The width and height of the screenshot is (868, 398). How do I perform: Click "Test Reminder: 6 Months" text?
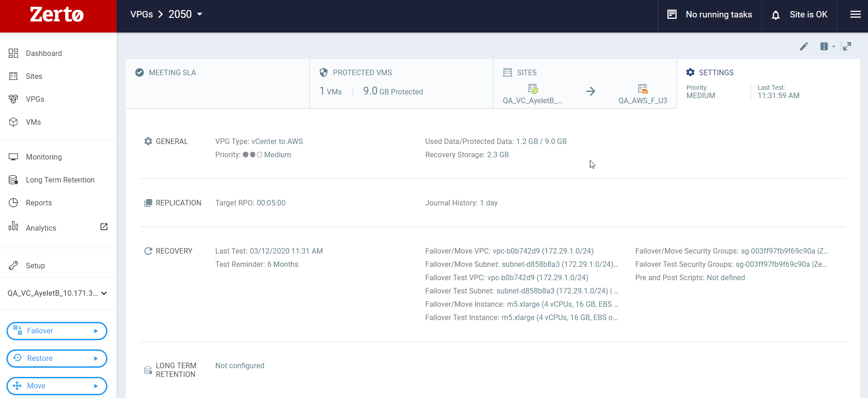coord(257,264)
